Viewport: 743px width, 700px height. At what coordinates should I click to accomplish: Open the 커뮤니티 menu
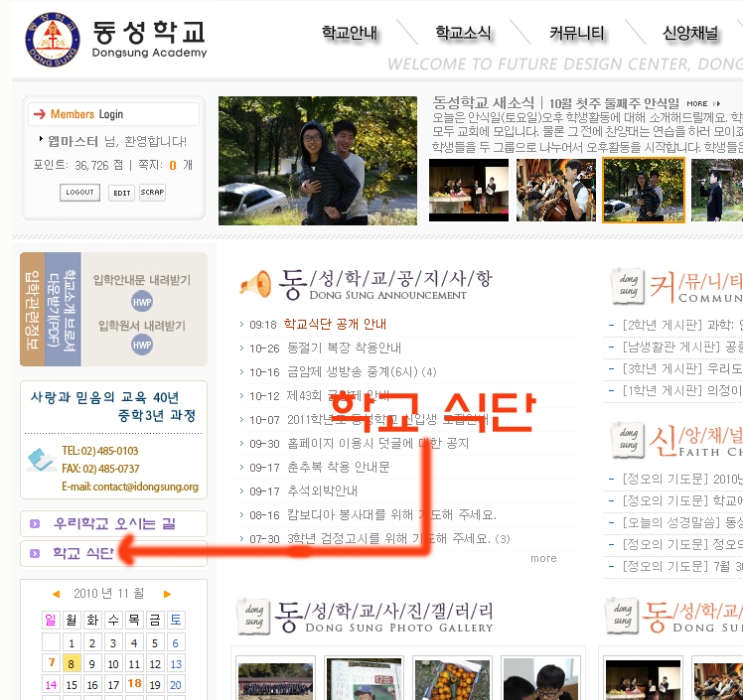tap(576, 33)
